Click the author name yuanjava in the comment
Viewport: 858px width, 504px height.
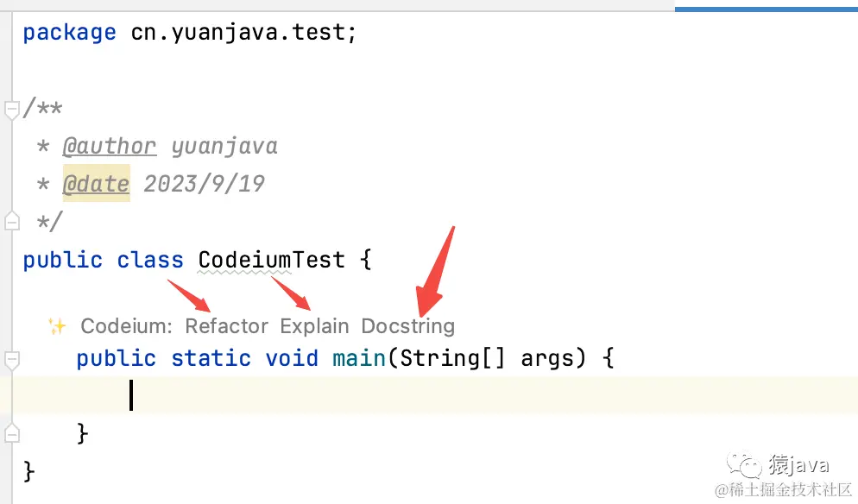[x=224, y=147]
